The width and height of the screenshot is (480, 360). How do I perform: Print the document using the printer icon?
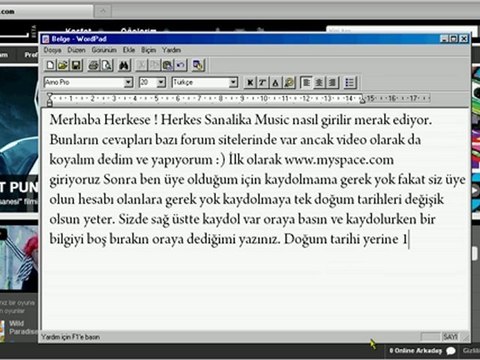click(x=94, y=65)
